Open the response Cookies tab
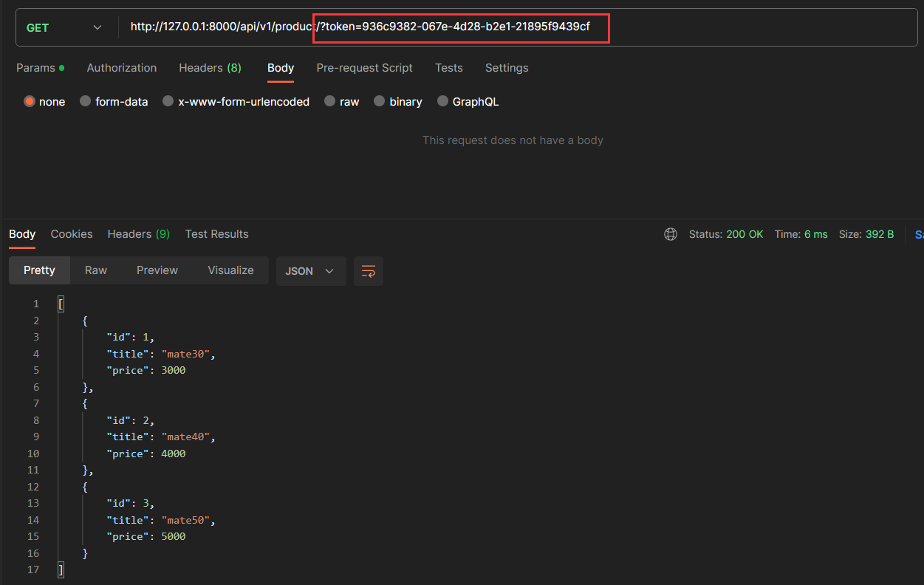 click(x=72, y=234)
